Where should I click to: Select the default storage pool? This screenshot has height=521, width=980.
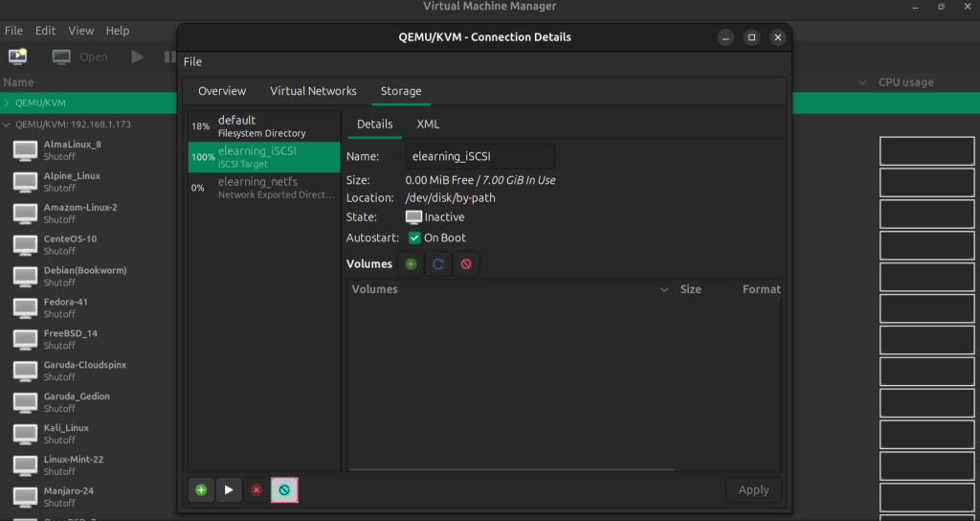pos(264,126)
